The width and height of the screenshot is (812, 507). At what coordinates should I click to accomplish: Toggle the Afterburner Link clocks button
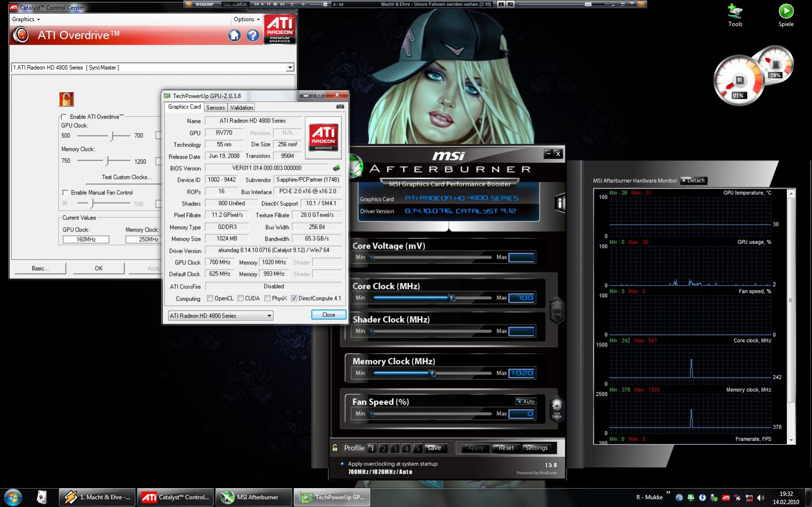click(557, 310)
